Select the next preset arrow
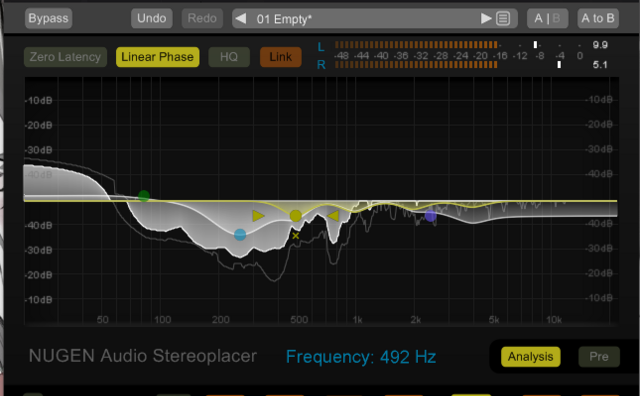Screen dimensions: 640x396 [486, 18]
